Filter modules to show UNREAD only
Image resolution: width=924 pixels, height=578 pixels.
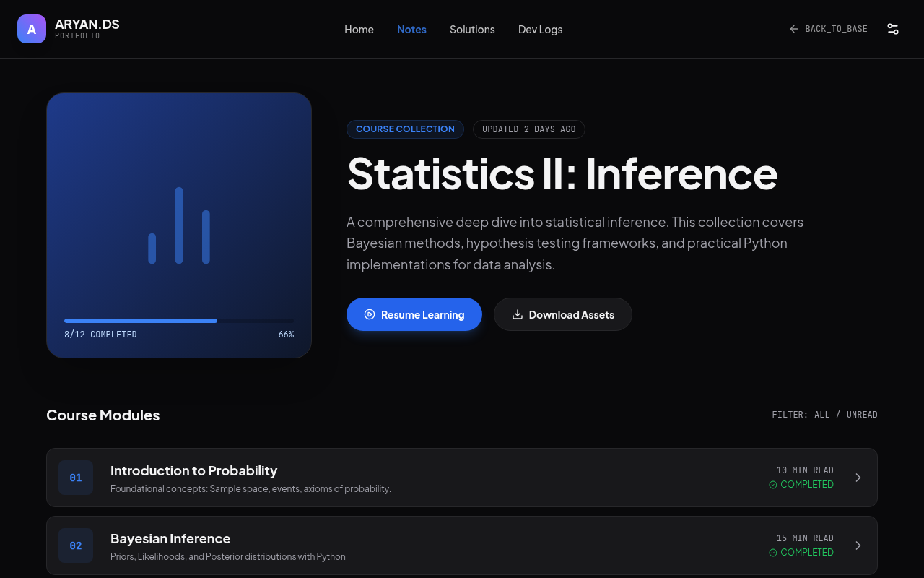(x=862, y=415)
